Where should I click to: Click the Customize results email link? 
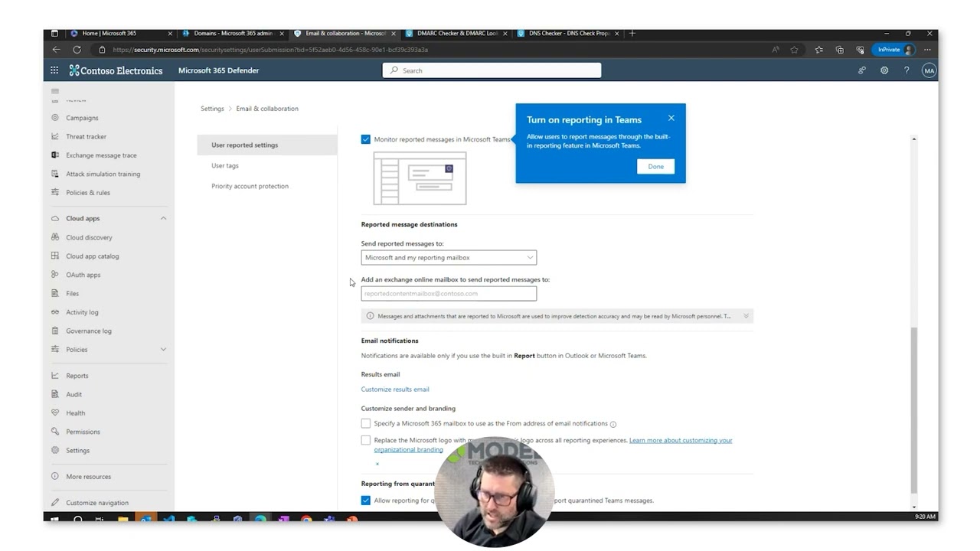(x=395, y=390)
